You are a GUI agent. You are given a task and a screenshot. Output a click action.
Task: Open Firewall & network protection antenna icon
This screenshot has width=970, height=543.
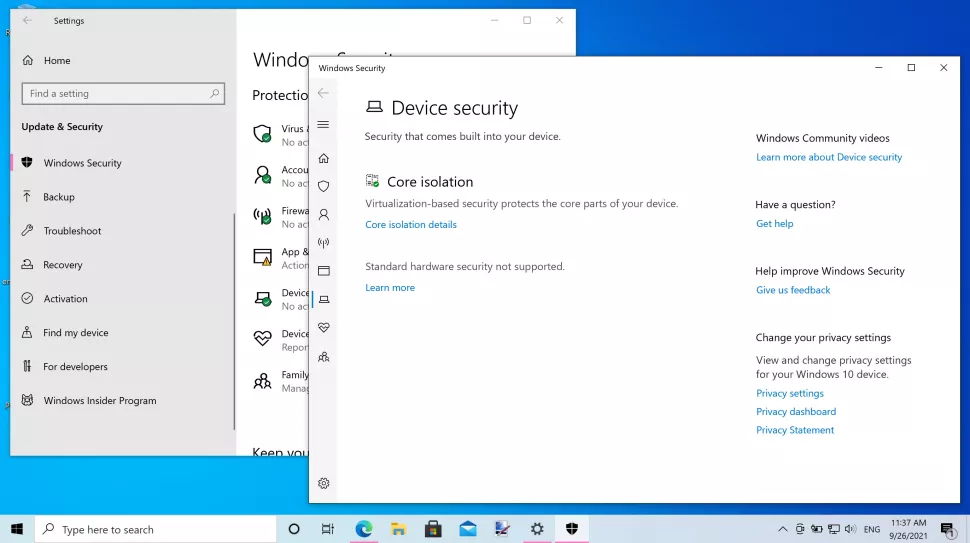coord(324,242)
